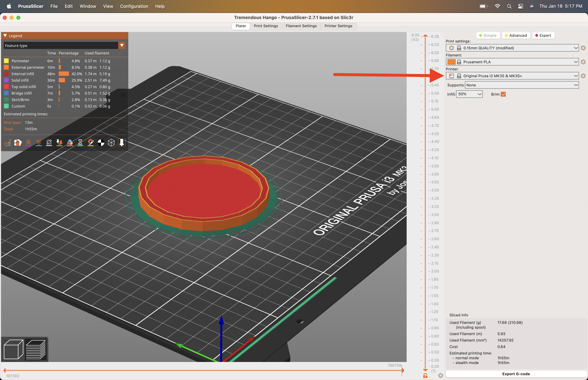This screenshot has width=588, height=380.
Task: Select Expert mode
Action: (543, 35)
